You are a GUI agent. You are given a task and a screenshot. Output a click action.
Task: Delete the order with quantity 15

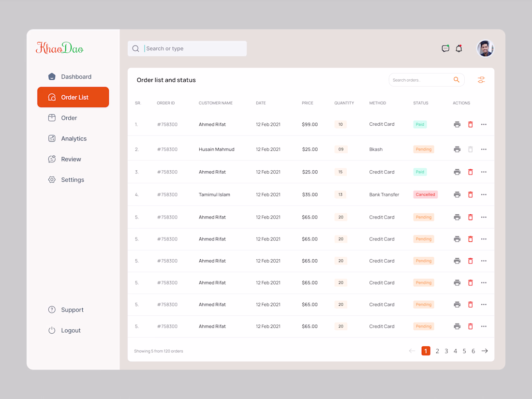point(470,172)
